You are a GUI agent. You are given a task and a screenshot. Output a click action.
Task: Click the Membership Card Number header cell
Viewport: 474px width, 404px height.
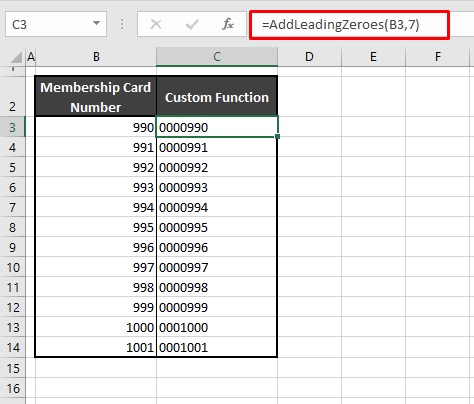(96, 96)
